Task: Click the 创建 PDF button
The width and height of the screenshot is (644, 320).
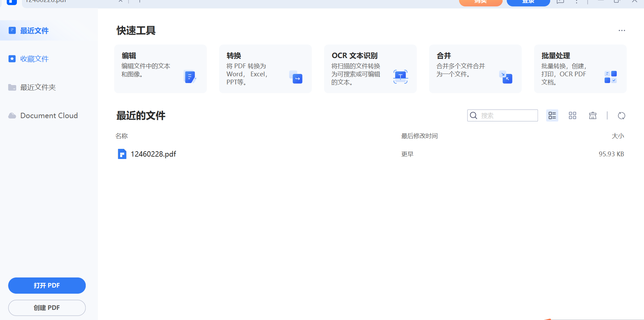Action: coord(47,308)
